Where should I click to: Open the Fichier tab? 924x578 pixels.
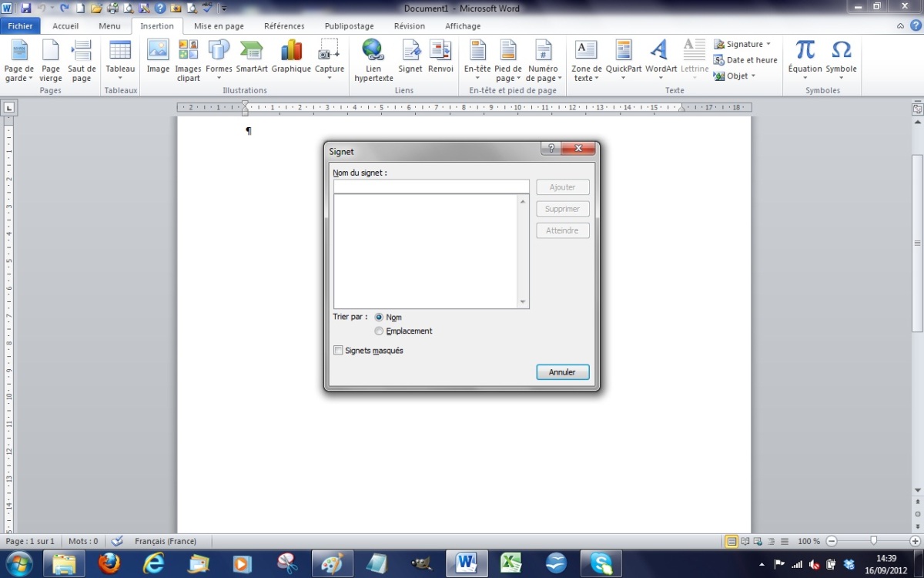(20, 26)
